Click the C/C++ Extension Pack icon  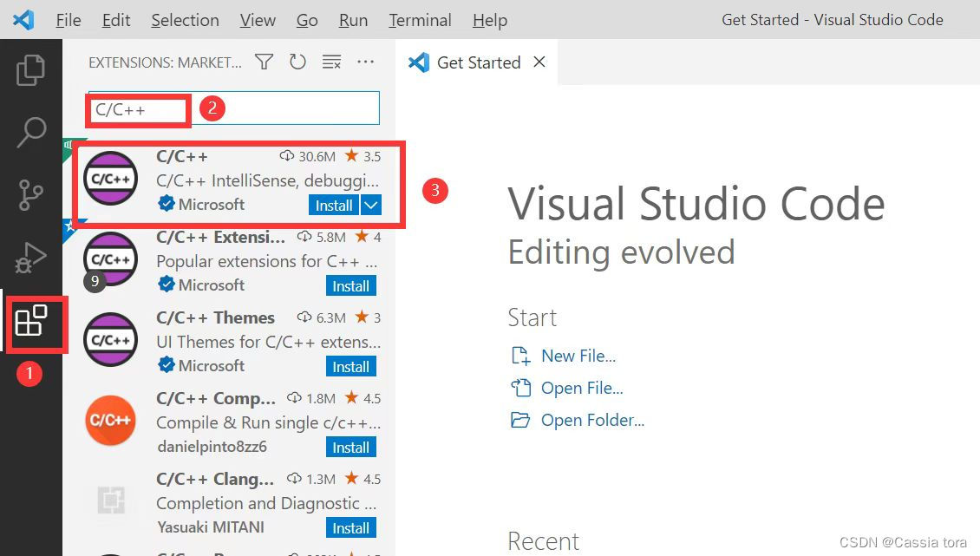(111, 259)
